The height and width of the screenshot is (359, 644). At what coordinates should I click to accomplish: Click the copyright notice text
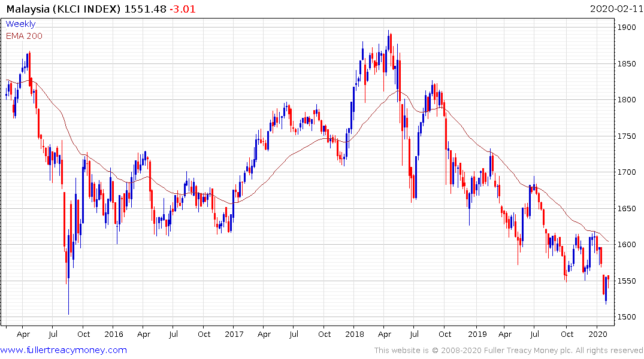point(509,351)
